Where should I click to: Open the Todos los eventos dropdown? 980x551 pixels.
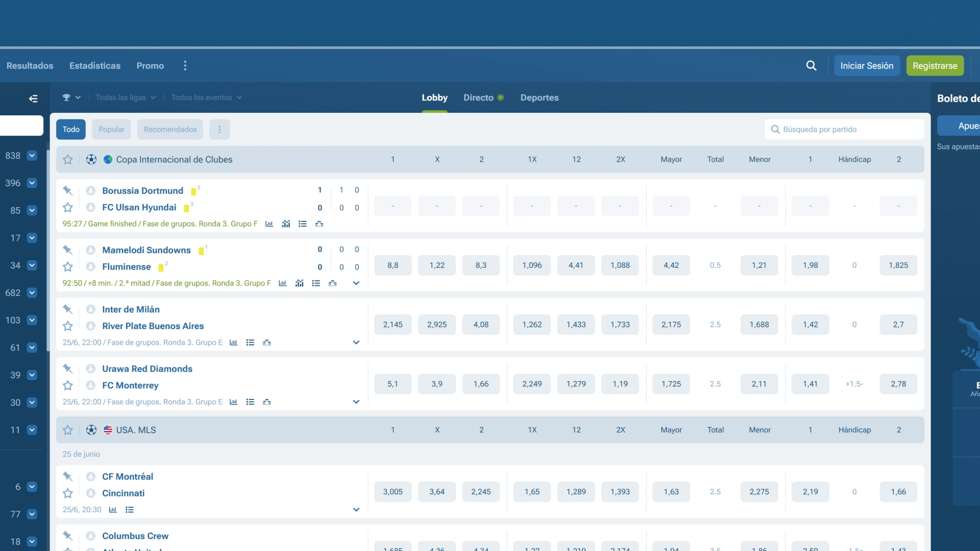point(206,97)
